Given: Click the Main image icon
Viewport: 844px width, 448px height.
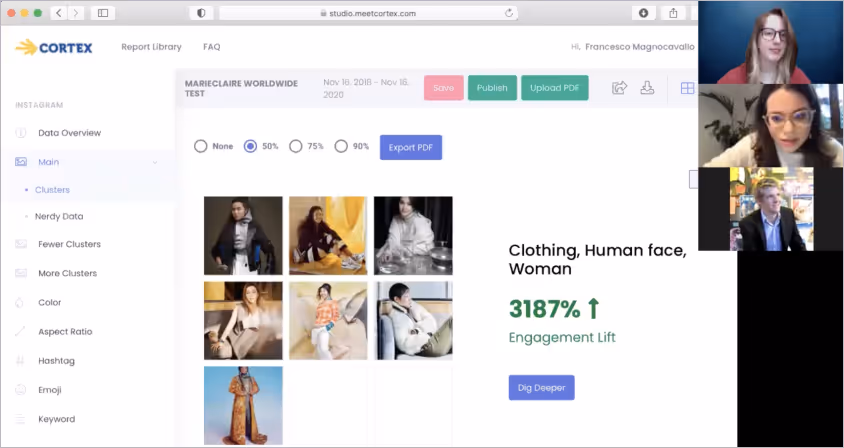Looking at the screenshot, I should click(21, 162).
